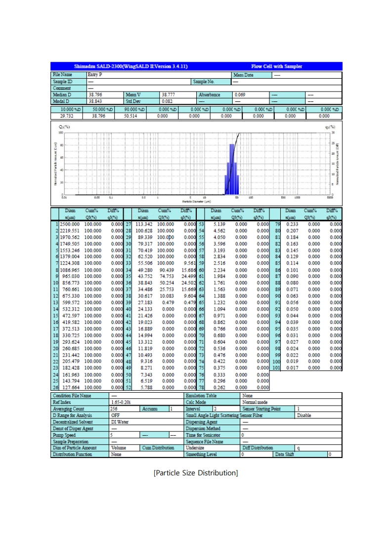The image size is (392, 555).
Task: Click the 'Condition File Name' label
Action: pyautogui.click(x=72, y=396)
